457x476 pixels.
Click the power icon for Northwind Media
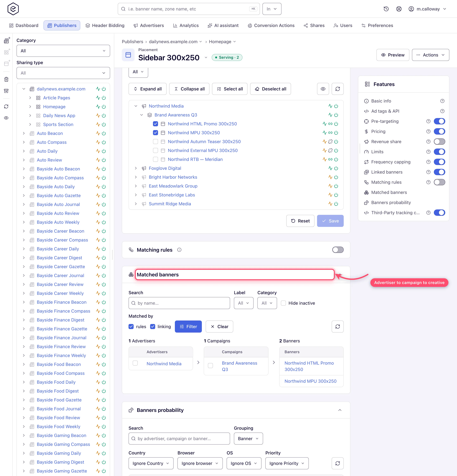coord(336,106)
